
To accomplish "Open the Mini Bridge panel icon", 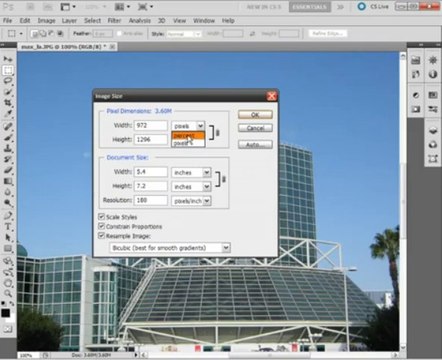I will 416,60.
